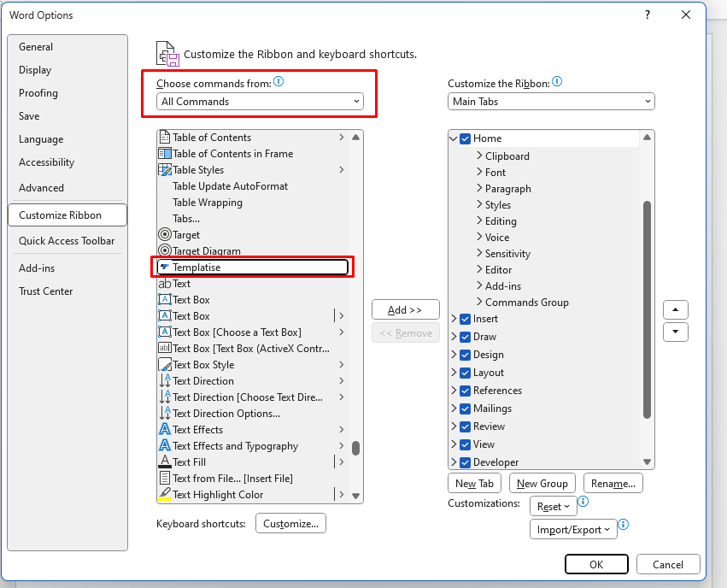Click the ribbon tabs list scrollbar thumb
Image resolution: width=727 pixels, height=588 pixels.
(647, 309)
